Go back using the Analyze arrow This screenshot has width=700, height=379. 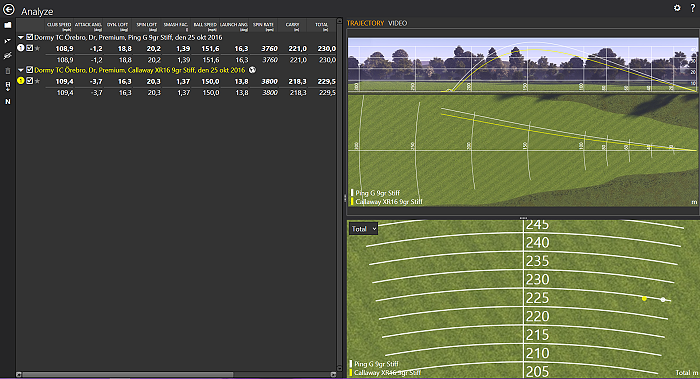8,10
